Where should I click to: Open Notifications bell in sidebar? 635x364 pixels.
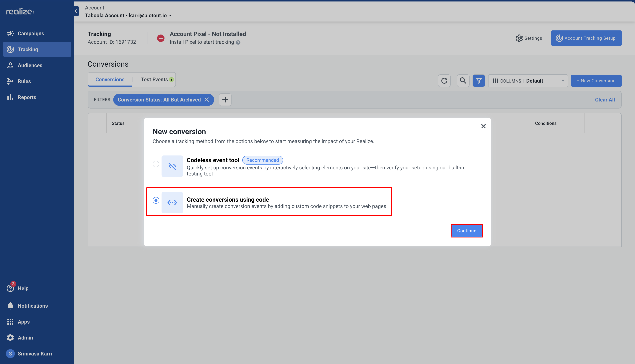tap(10, 306)
